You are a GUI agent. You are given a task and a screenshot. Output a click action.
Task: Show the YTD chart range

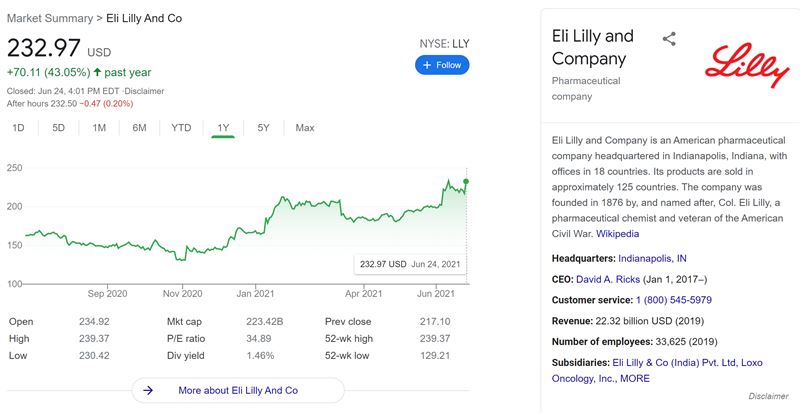[x=181, y=128]
